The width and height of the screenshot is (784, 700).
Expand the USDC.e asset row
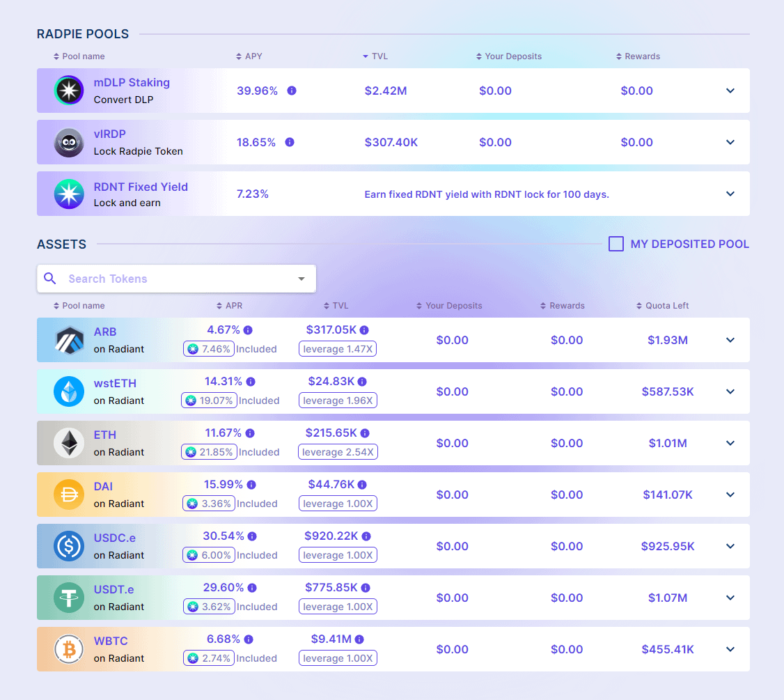point(730,546)
